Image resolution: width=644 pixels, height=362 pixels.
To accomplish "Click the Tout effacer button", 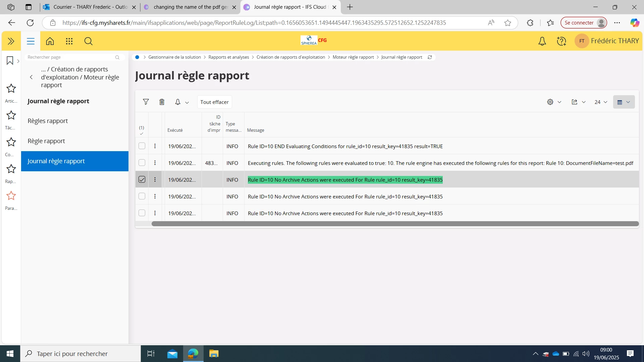I will 214,102.
